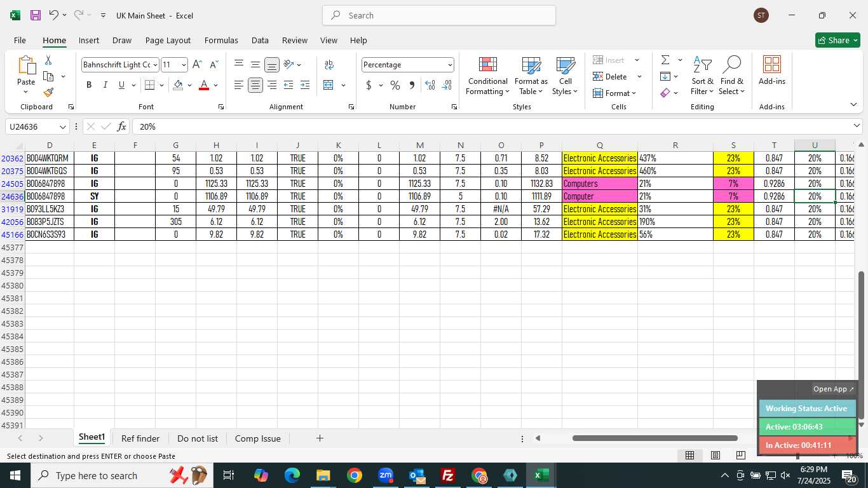Open the Percentage number format dropdown
Screen dimensions: 868x488
pyautogui.click(x=450, y=65)
